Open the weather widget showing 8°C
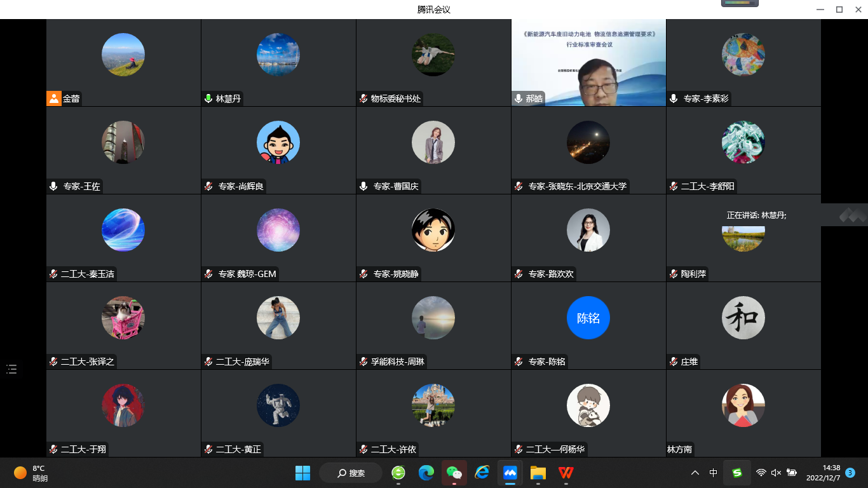The image size is (868, 488). (x=32, y=473)
